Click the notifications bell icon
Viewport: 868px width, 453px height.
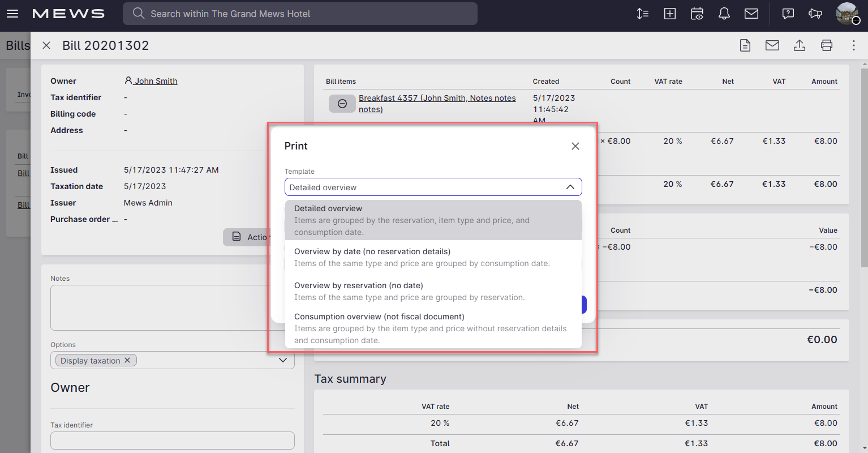coord(724,14)
